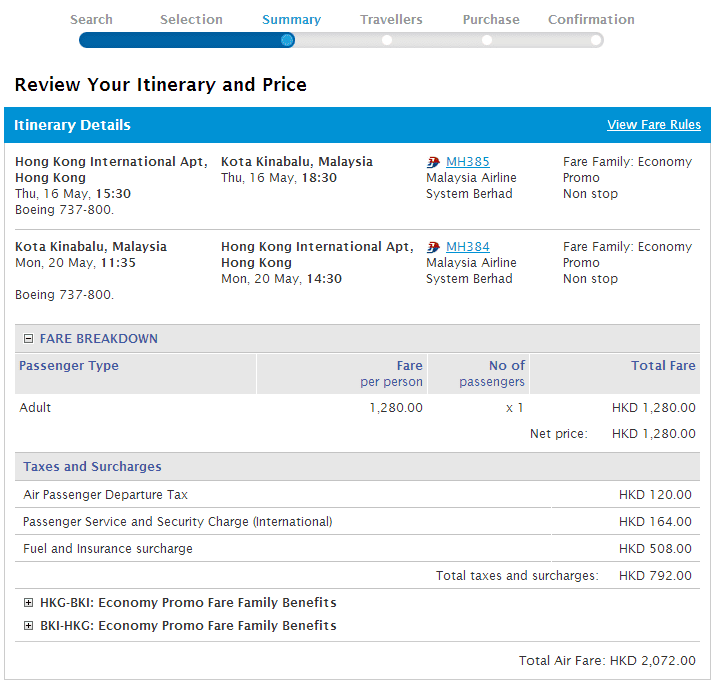Jump to the Travellers step label
Screen dimensions: 717x686
pos(391,19)
